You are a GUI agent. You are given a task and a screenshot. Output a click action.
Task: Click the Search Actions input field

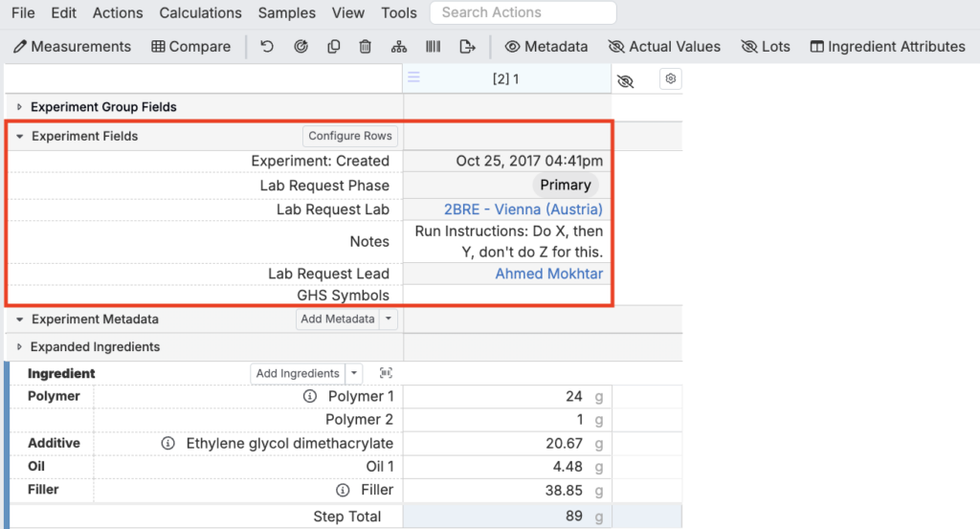point(523,13)
